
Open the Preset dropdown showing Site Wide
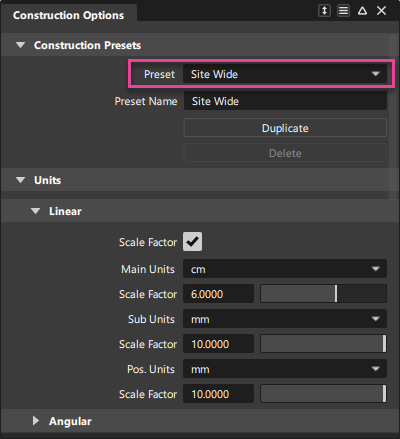tap(285, 74)
